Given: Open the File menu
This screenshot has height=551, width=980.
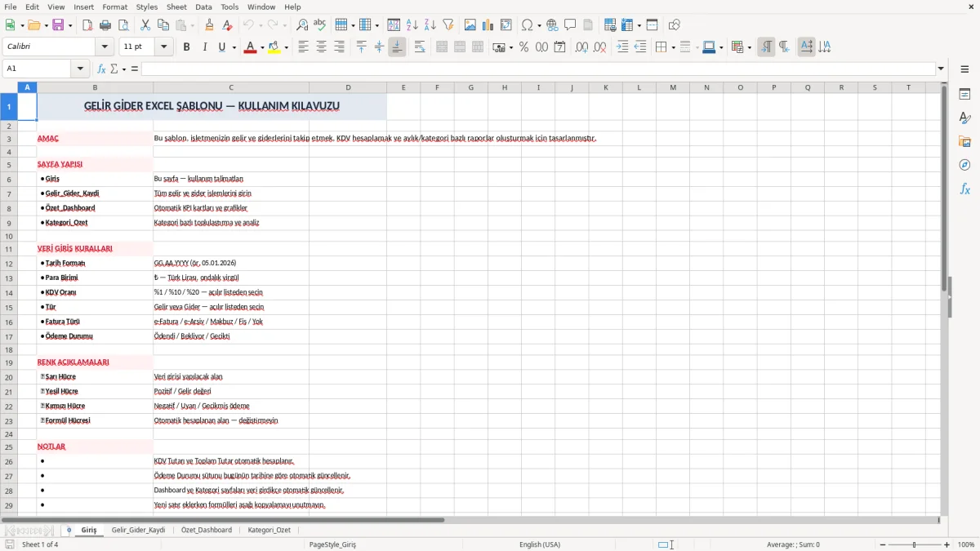Looking at the screenshot, I should tap(11, 7).
